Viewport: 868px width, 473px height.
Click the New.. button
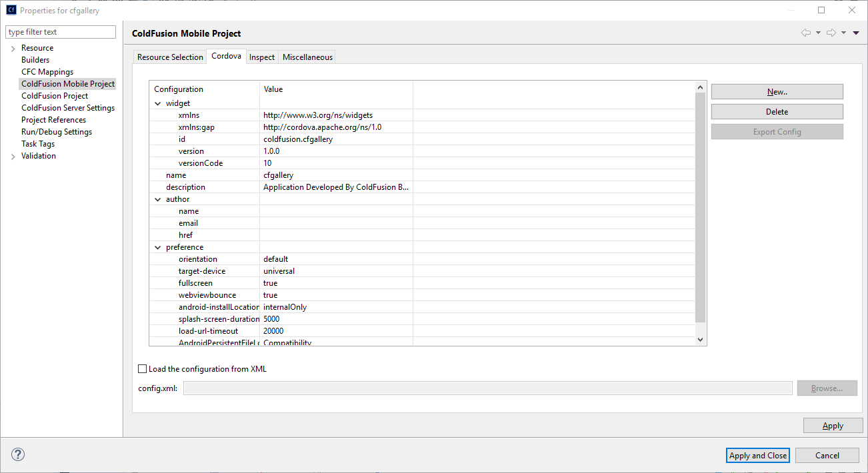coord(777,92)
